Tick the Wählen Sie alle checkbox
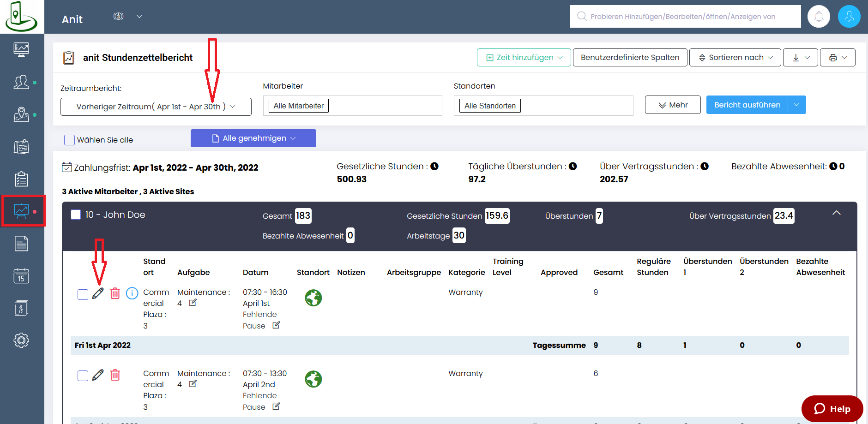 [x=69, y=140]
